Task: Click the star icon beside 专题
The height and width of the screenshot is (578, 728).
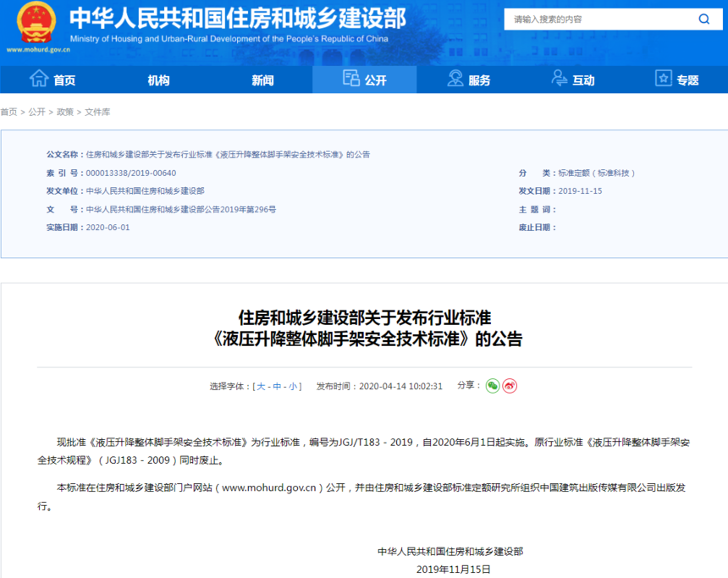Action: click(664, 78)
